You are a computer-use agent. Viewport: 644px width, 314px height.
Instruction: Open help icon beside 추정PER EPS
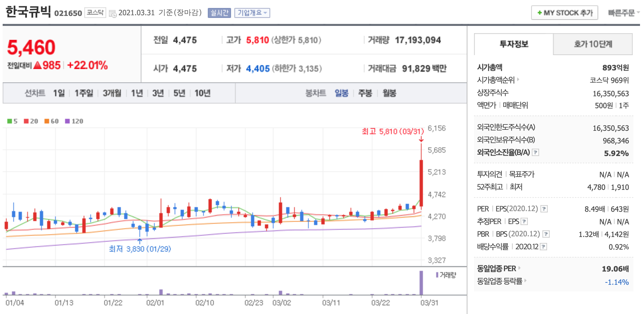[x=524, y=221]
